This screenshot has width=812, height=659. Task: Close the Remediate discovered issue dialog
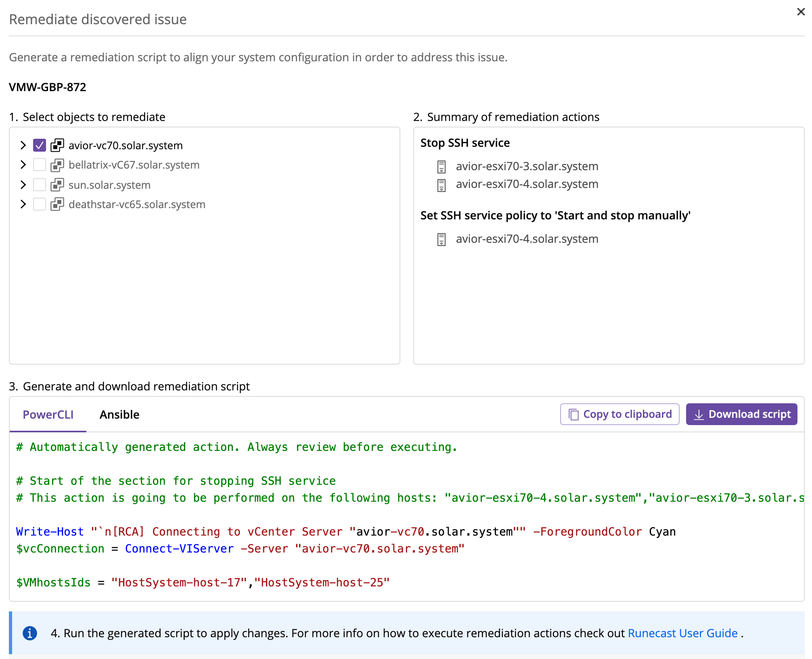point(800,12)
